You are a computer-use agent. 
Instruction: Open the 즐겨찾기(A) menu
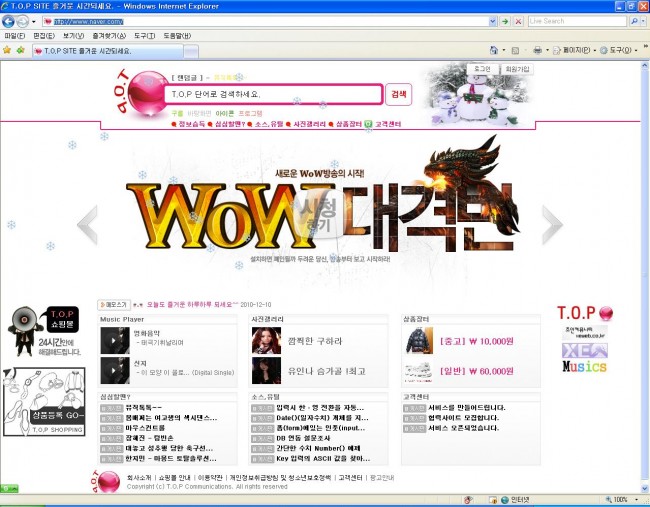pos(109,36)
